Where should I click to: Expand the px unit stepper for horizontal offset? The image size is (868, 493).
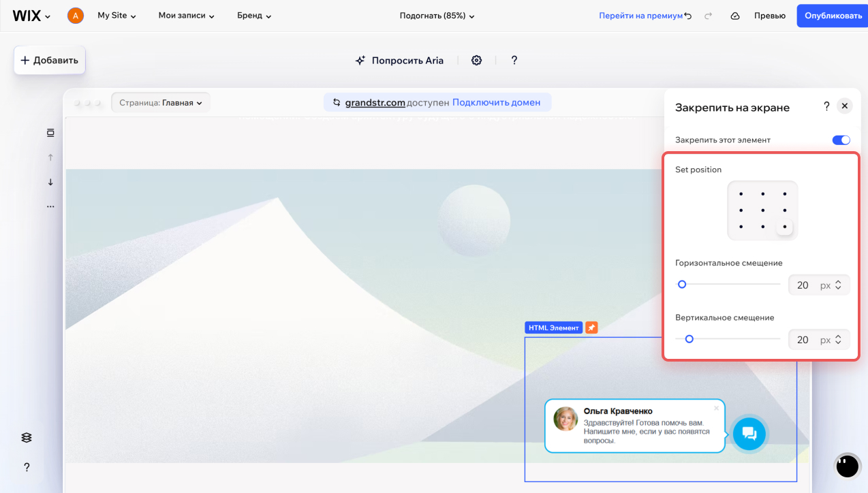click(838, 285)
